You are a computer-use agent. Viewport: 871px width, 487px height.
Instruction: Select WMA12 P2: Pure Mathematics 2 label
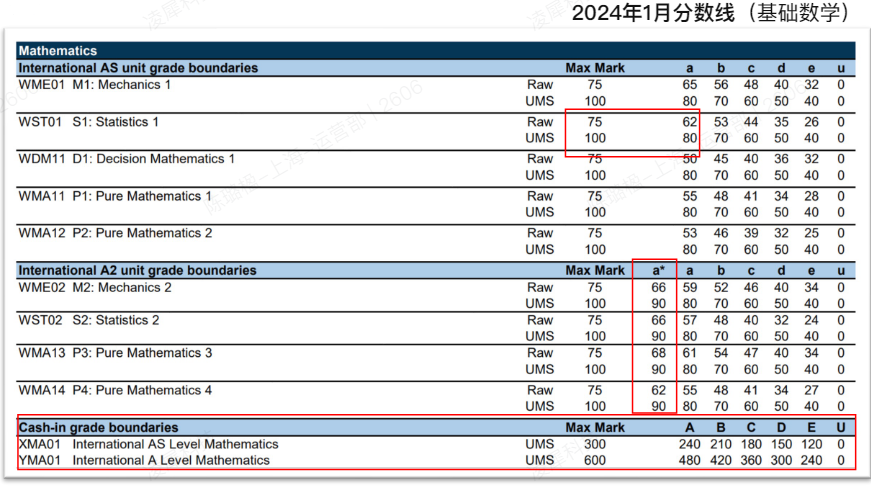tap(115, 233)
